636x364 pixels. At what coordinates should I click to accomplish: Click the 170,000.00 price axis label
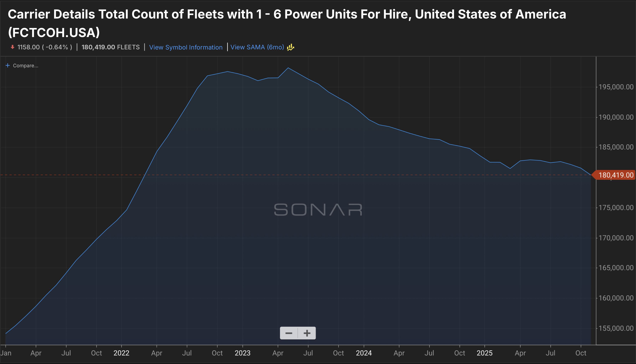coord(616,238)
